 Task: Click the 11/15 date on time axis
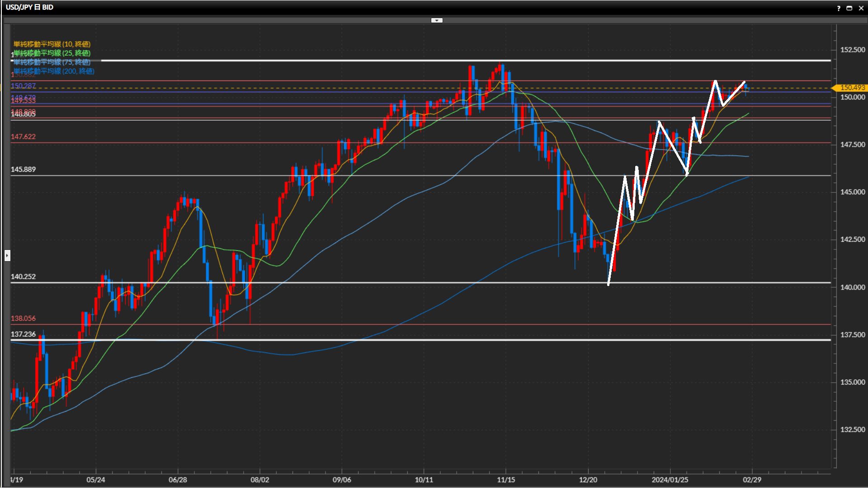point(505,479)
